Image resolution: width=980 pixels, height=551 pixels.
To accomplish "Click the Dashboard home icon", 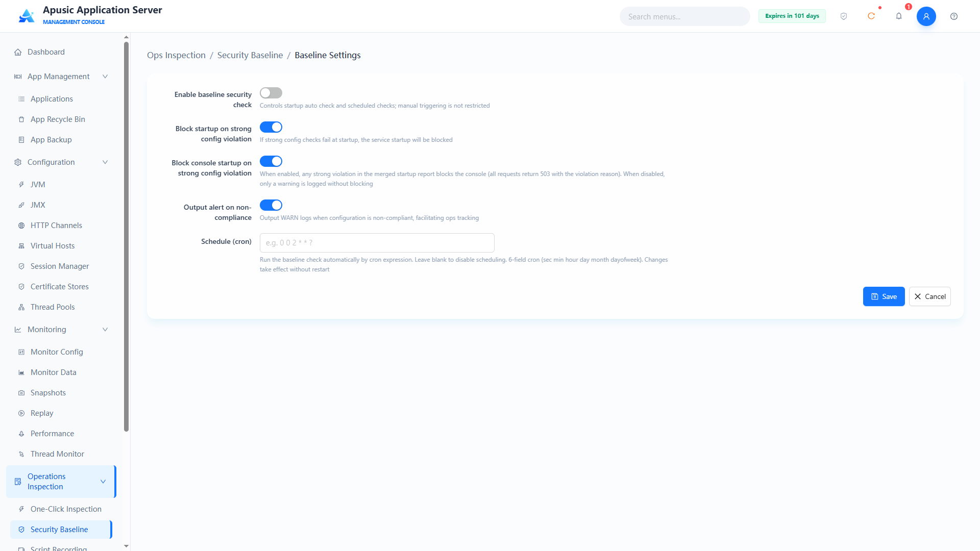I will coord(18,52).
